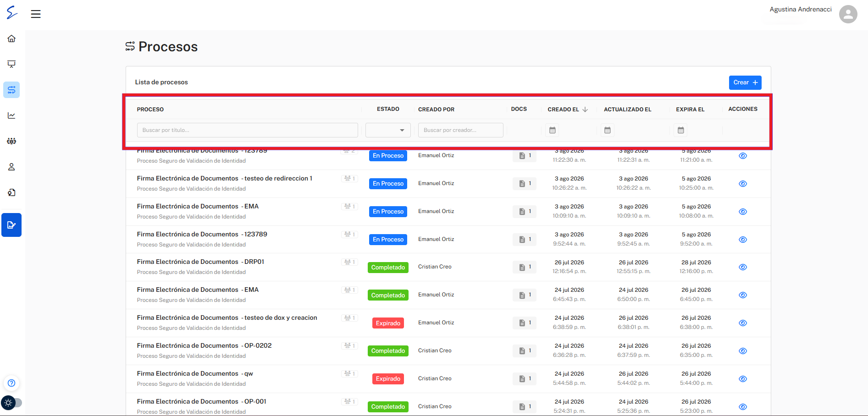Viewport: 868px width, 416px height.
Task: Click the document signing icon highlighted blue
Action: coord(11,225)
